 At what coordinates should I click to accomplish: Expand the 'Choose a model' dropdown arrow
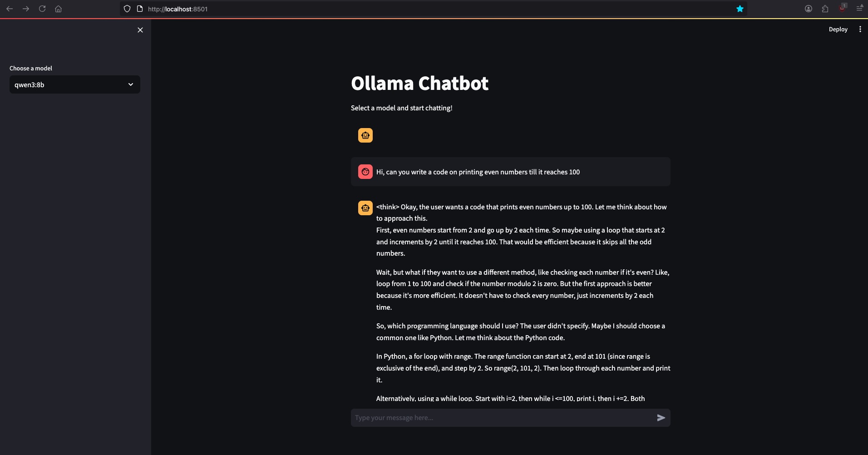click(131, 84)
